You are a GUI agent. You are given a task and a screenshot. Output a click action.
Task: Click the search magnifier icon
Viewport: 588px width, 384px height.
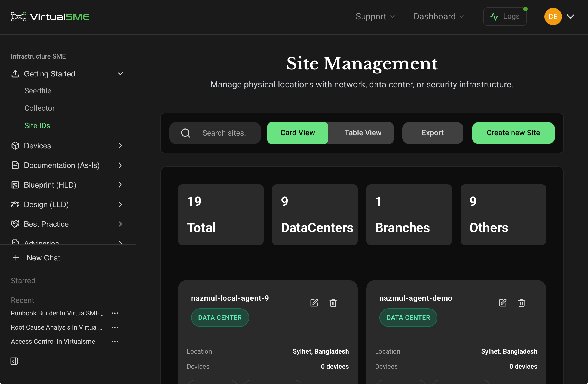[x=186, y=133]
